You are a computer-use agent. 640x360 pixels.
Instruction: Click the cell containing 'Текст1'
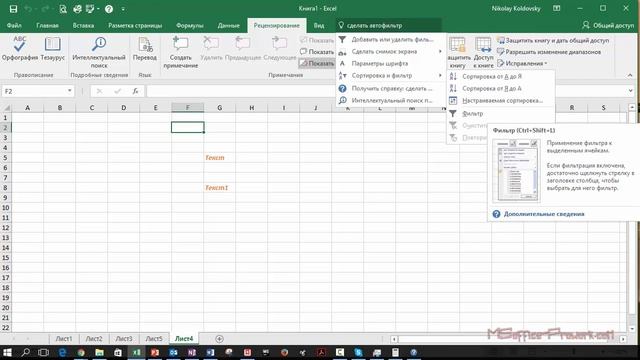220,188
